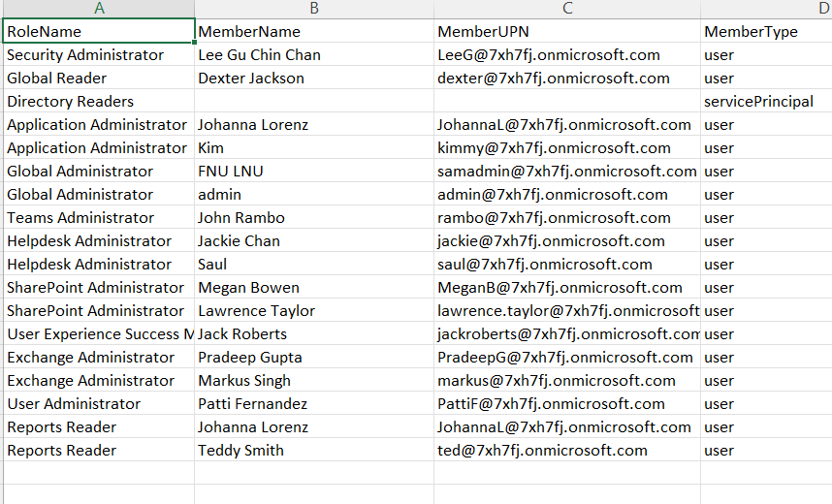Select jackie@7xh7fj.onmicrosoft.com cell
Screen dimensions: 832x504
tap(567, 241)
